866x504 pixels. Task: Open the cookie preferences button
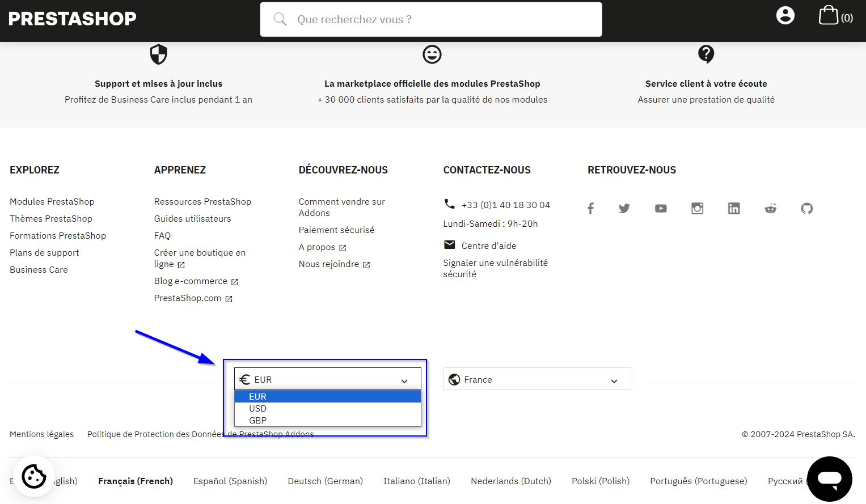click(x=33, y=476)
